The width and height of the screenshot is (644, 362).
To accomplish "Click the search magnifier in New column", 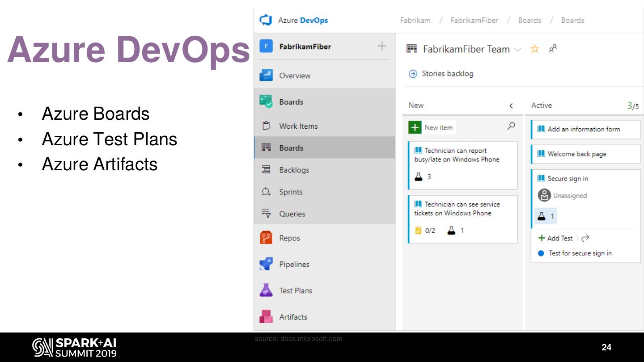I will click(511, 126).
